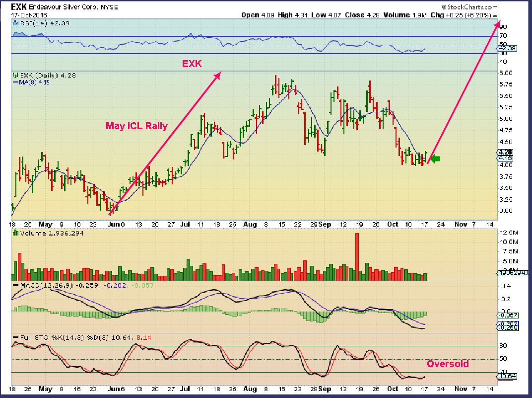Viewport: 532px width, 398px height.
Task: Click Oct on the bottom date axis
Action: pos(393,389)
